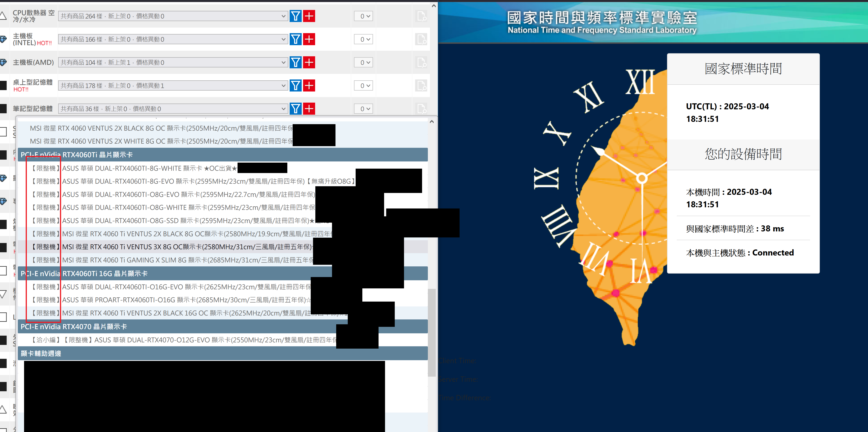The image size is (868, 432).
Task: Click document icon in 主機板(AMD) row
Action: (x=421, y=62)
